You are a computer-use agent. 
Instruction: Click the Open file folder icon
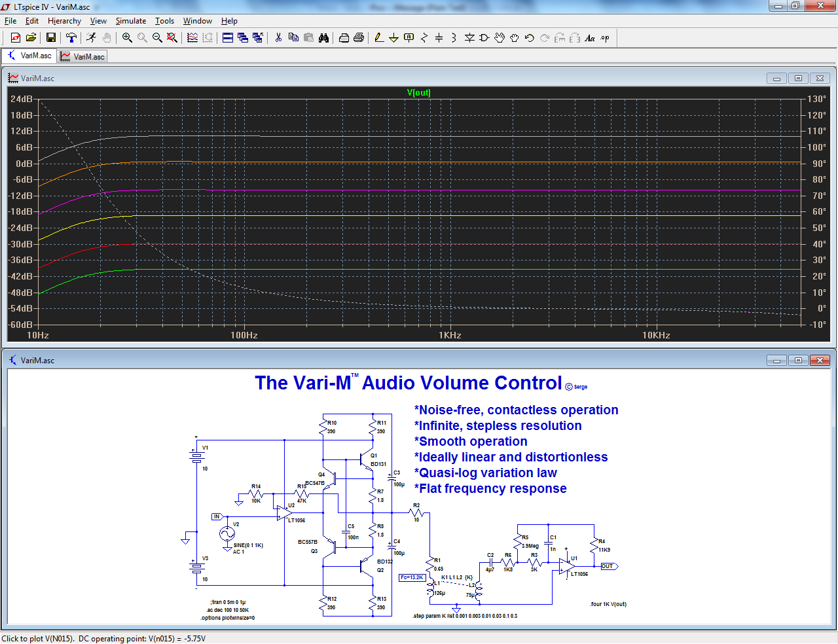[31, 38]
